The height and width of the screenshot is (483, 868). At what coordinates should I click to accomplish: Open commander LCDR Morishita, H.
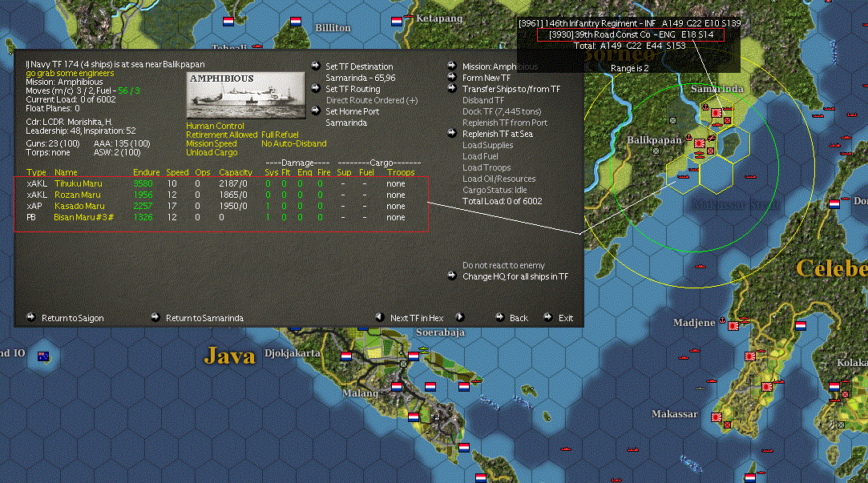[x=69, y=122]
